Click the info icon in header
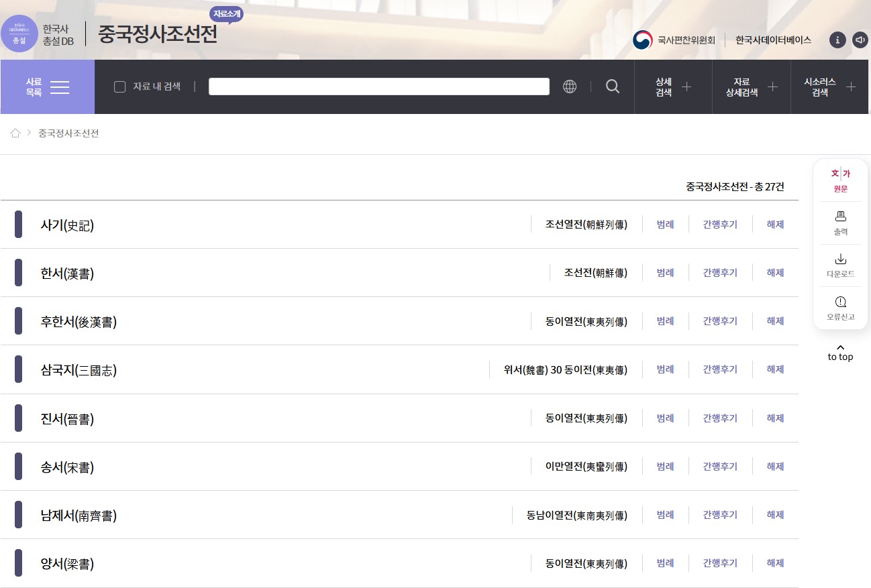This screenshot has width=871, height=588. click(837, 40)
